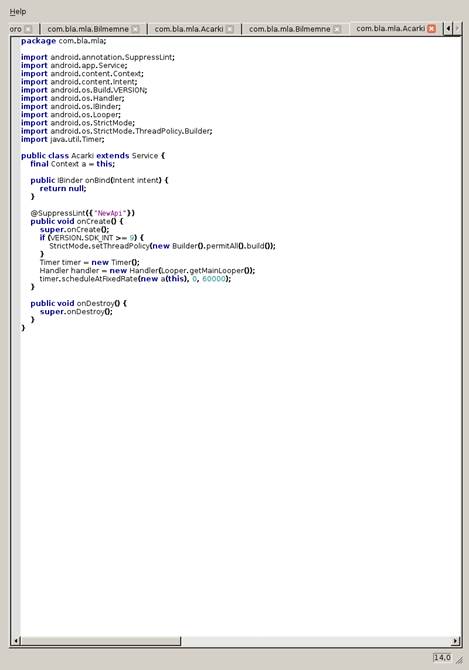This screenshot has height=670, width=469.
Task: Click the 'Timer timer = new Timer();' line
Action: click(90, 262)
